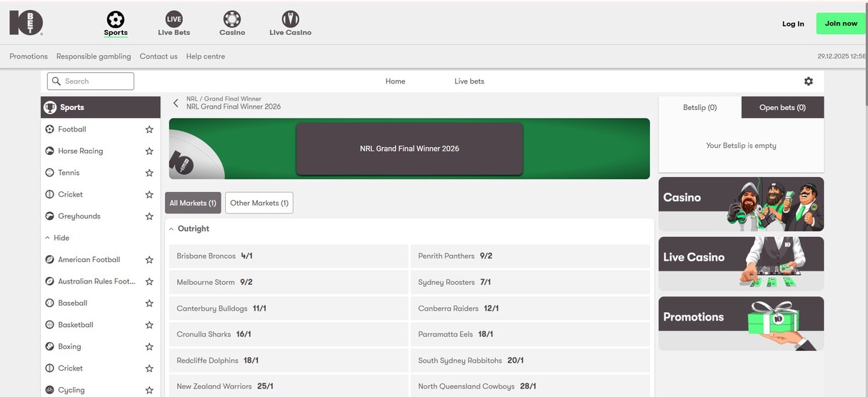Bet on North Queensland Cowboys at 28/1

tap(530, 386)
